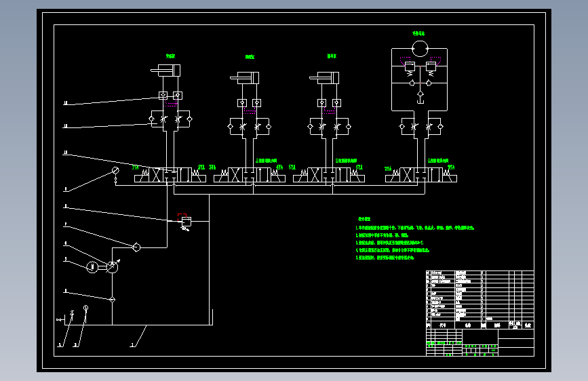Click the green label above the first cylinder
Viewport: 588px width, 381px height.
pos(171,56)
